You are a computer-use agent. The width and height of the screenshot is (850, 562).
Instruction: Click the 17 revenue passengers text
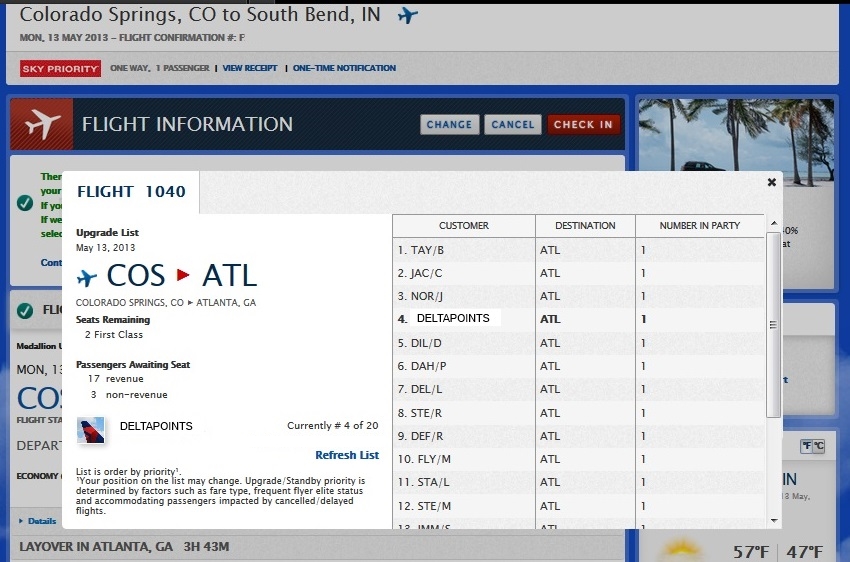point(115,379)
